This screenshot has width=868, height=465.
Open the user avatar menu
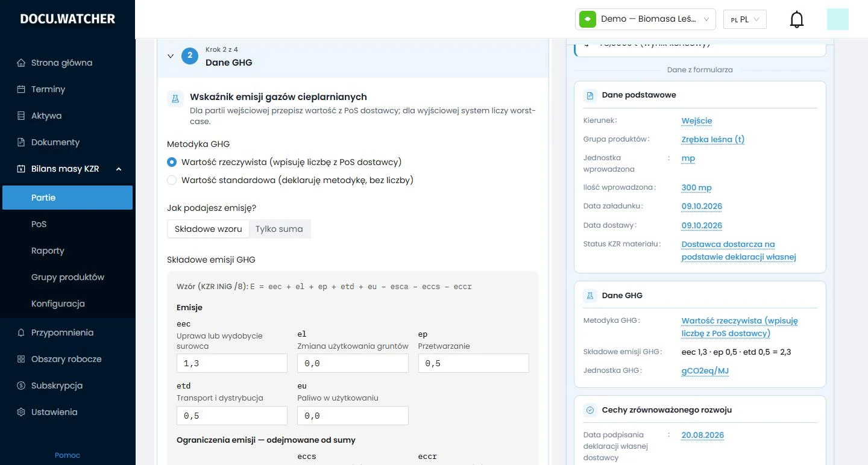click(x=838, y=19)
